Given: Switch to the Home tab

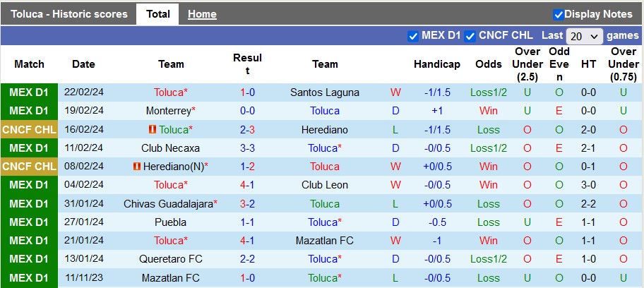Looking at the screenshot, I should (x=202, y=14).
